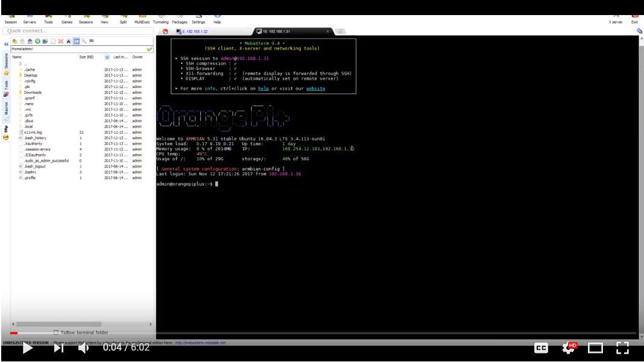The width and height of the screenshot is (644, 362).
Task: Click the parent folder icon in SFTP toolbar
Action: pyautogui.click(x=15, y=41)
